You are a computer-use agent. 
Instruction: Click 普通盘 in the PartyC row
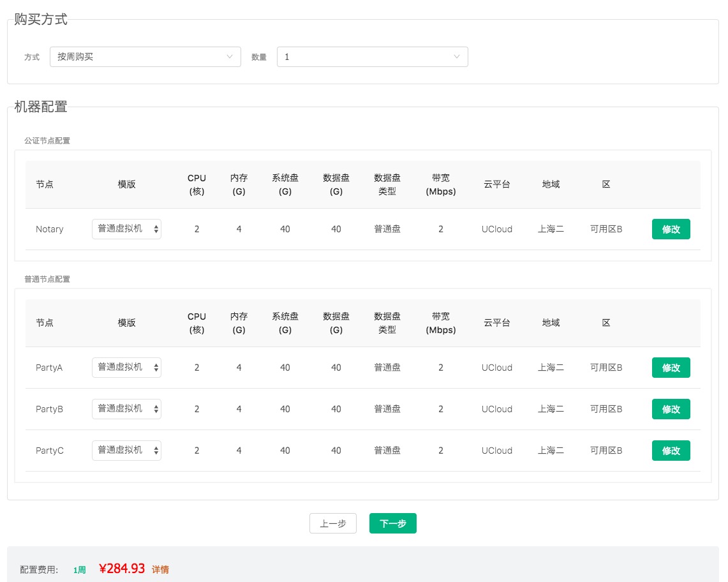coord(387,451)
